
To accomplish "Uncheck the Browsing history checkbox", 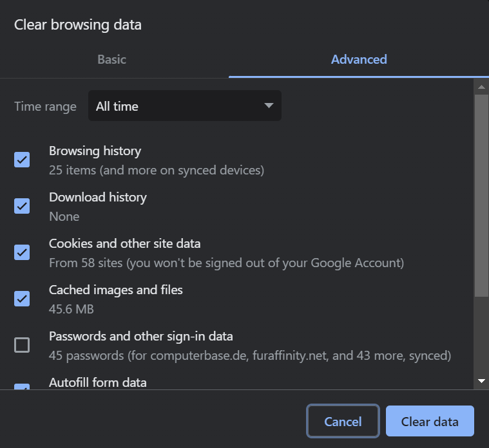I will [22, 160].
